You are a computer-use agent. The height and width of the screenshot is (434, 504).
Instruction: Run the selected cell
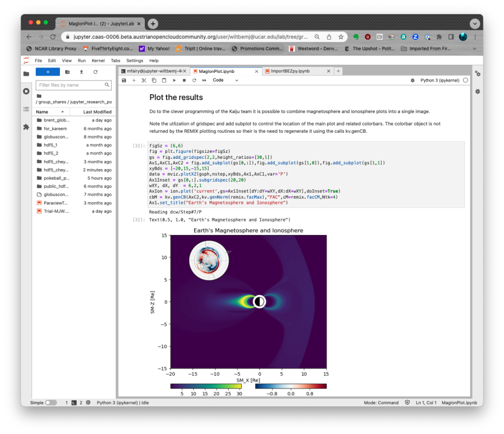coord(174,80)
